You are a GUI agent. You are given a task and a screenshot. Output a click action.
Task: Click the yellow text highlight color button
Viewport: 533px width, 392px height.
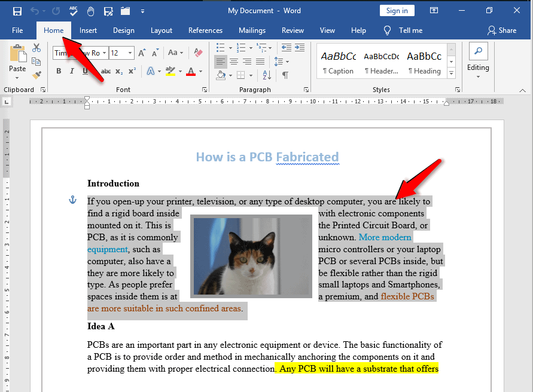170,71
